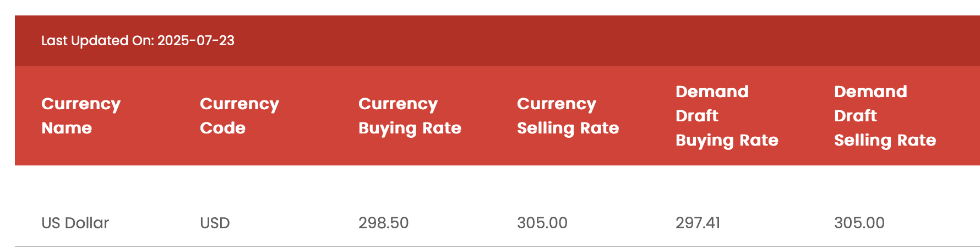
Task: Click the word Demand in Selling header
Action: [x=870, y=92]
